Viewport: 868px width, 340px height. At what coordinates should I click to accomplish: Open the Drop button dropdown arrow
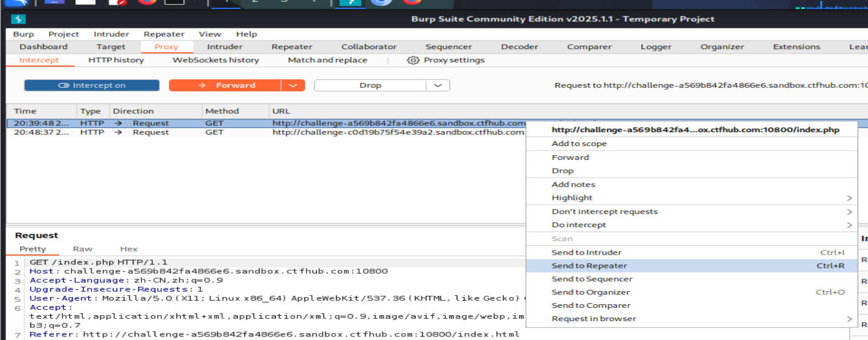click(438, 85)
